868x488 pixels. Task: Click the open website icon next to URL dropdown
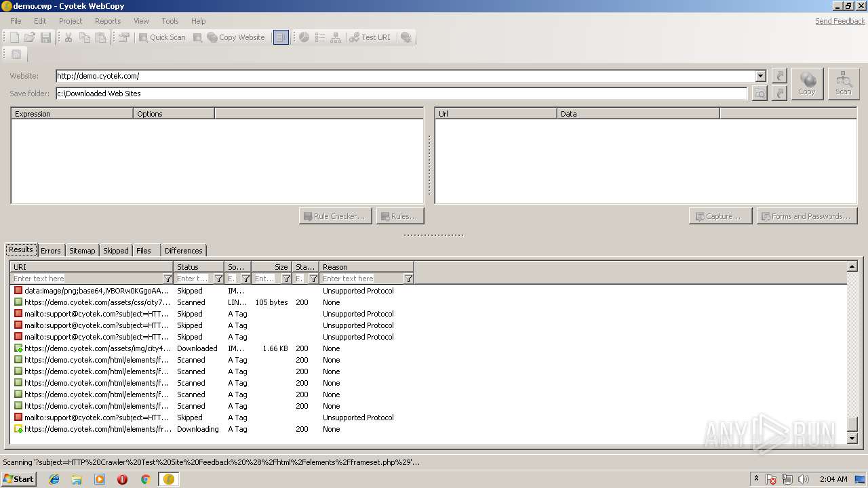coord(780,76)
